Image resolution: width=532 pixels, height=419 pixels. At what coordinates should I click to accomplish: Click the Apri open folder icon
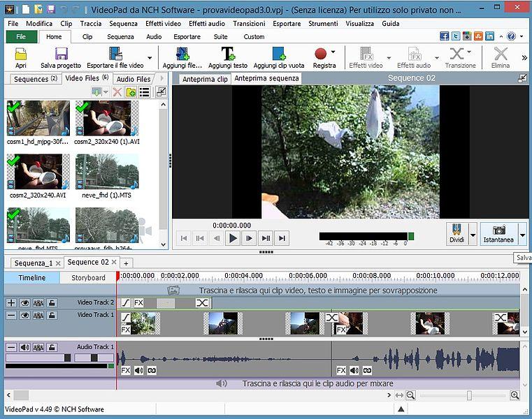point(21,54)
